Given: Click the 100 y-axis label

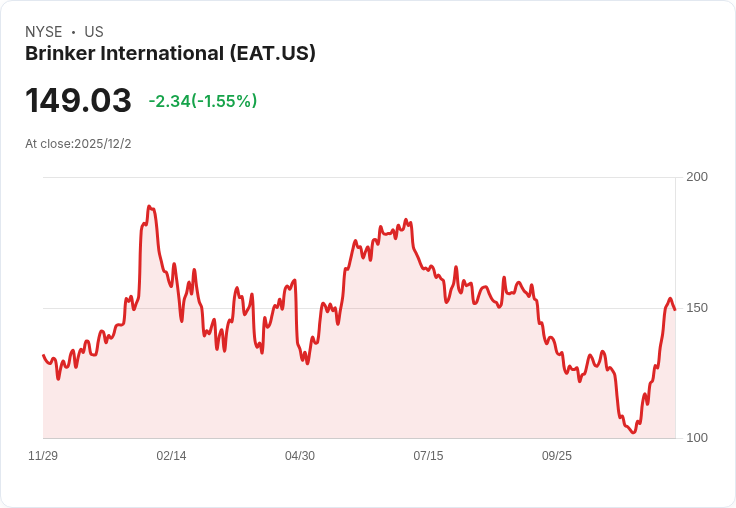Looking at the screenshot, I should coord(697,438).
